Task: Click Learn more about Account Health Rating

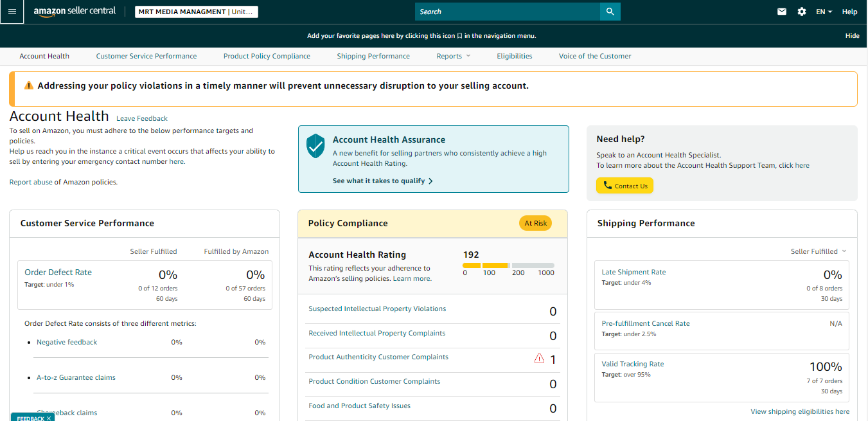Action: click(412, 278)
